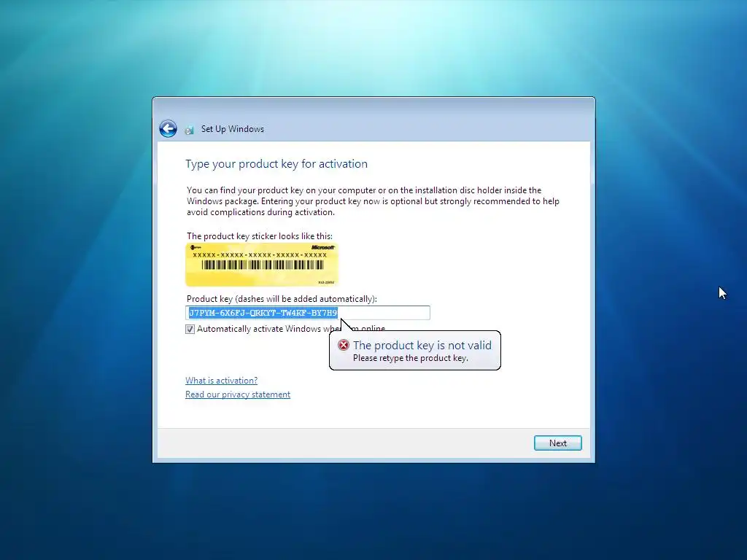The image size is (747, 560).
Task: Click the yellow product key sticker image
Action: pyautogui.click(x=262, y=265)
